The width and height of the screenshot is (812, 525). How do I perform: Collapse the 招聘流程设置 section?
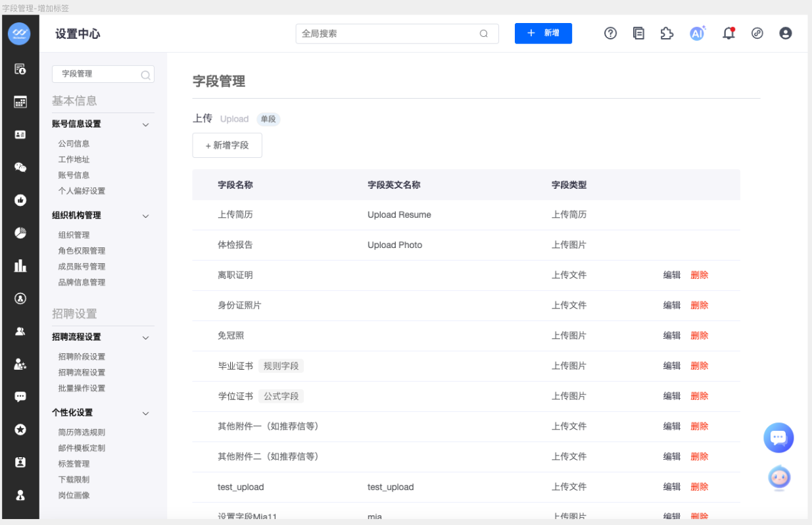tap(146, 337)
